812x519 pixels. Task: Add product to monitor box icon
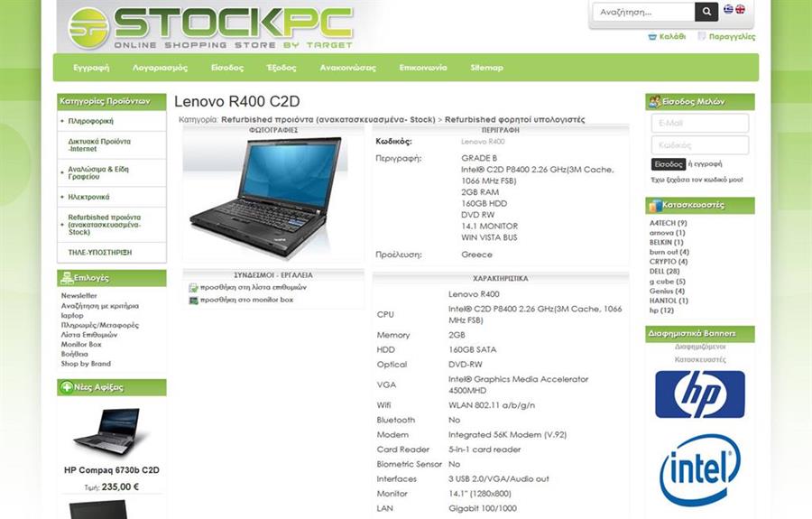193,300
